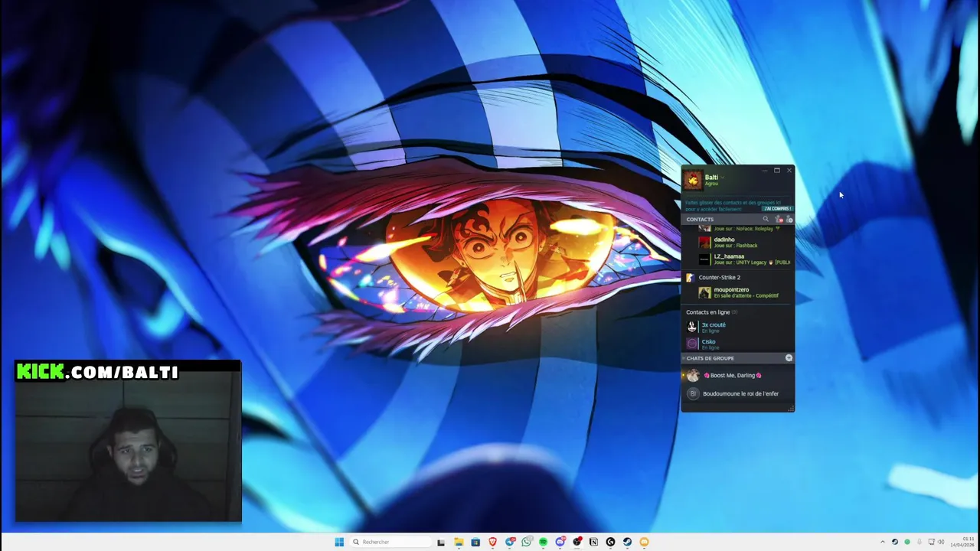Viewport: 980px width, 551px height.
Task: Open WhatsApp from the taskbar
Action: point(527,542)
